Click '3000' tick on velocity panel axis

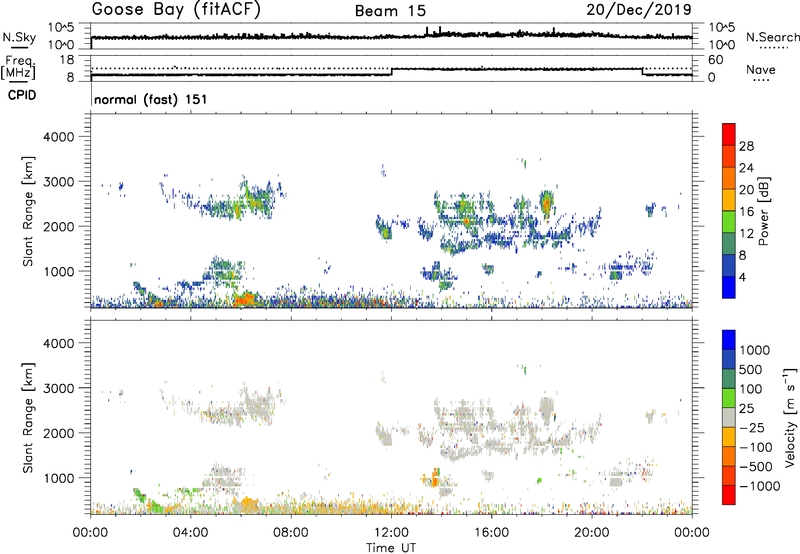(x=58, y=388)
